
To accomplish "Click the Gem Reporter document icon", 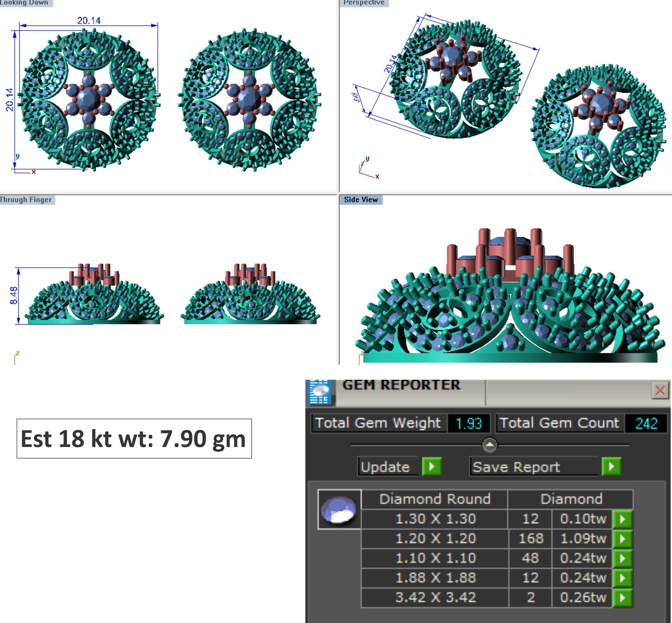I will (319, 392).
